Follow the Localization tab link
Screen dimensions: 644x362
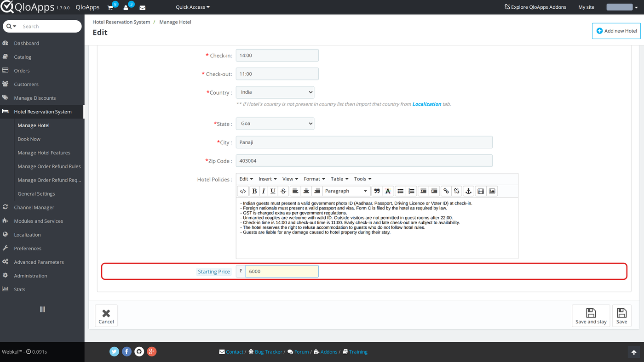[427, 104]
